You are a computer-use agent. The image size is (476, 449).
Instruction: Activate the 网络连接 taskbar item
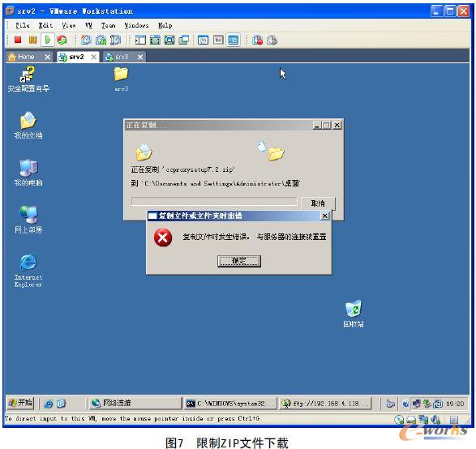pos(135,403)
